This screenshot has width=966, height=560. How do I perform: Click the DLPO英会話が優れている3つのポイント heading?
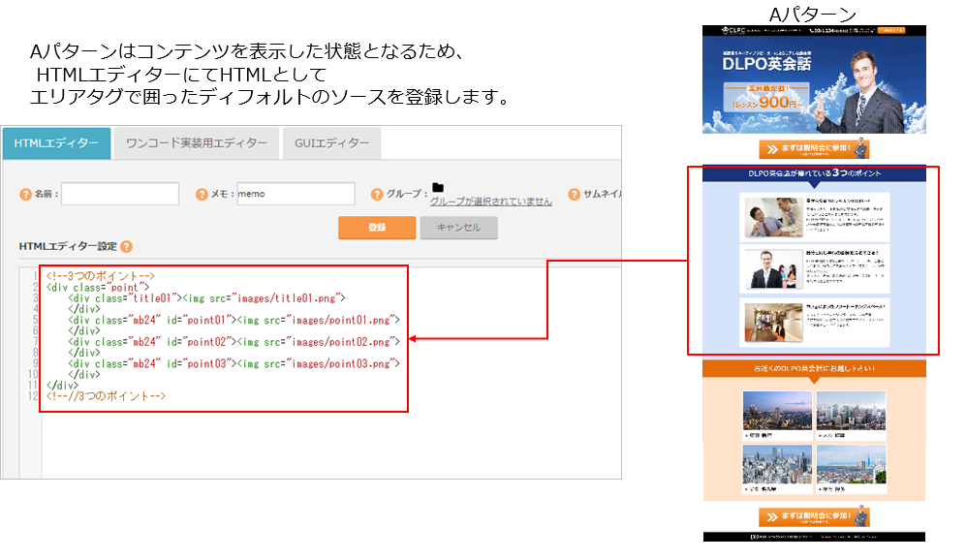[815, 173]
